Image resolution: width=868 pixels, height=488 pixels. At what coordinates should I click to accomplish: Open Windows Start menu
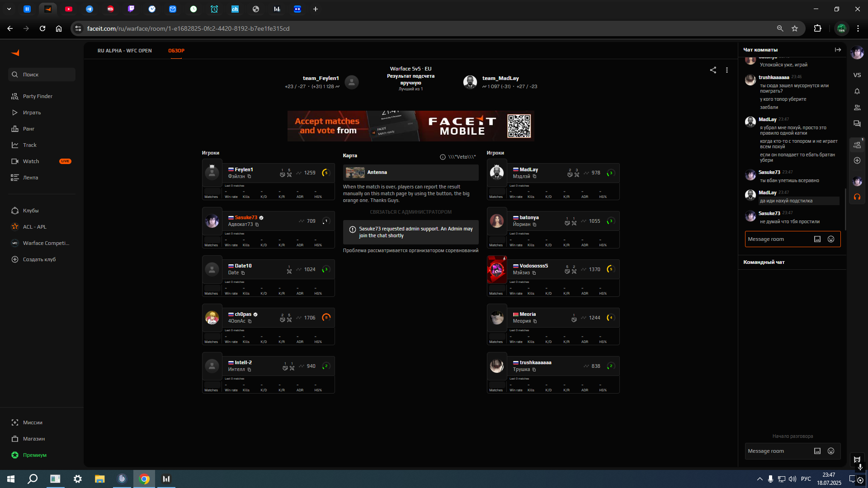point(11,479)
